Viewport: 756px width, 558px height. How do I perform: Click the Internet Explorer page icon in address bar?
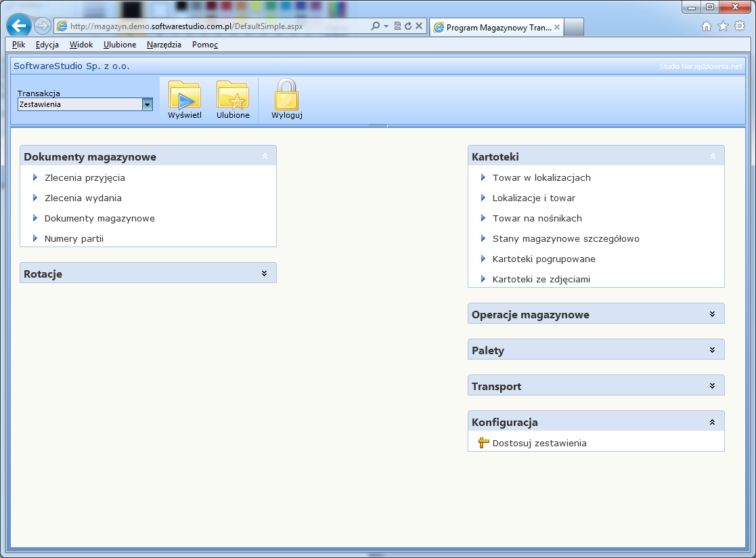click(62, 26)
